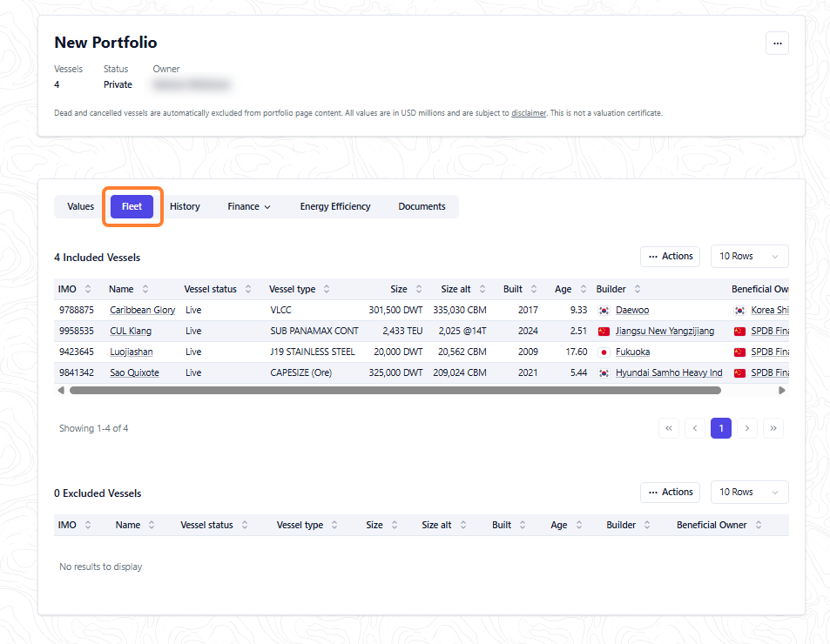
Task: Sort included vessels by Vessel type
Action: coord(327,289)
